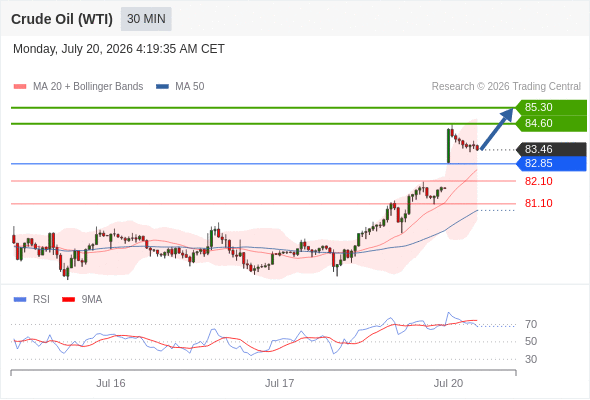
Task: Click the Jul 20 date axis label
Action: pos(448,383)
